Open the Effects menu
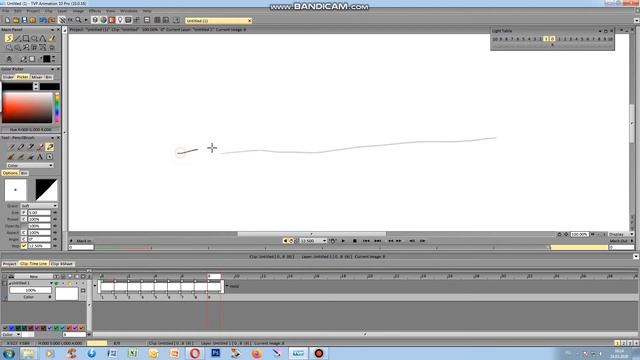 (95, 11)
